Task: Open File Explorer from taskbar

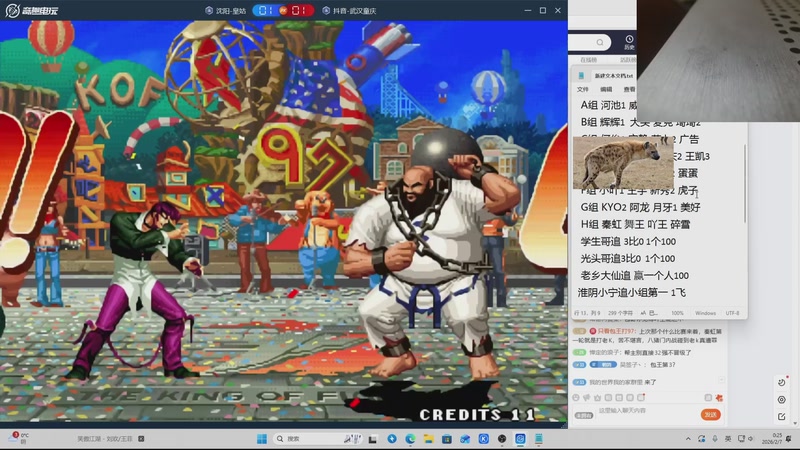Action: [x=429, y=439]
